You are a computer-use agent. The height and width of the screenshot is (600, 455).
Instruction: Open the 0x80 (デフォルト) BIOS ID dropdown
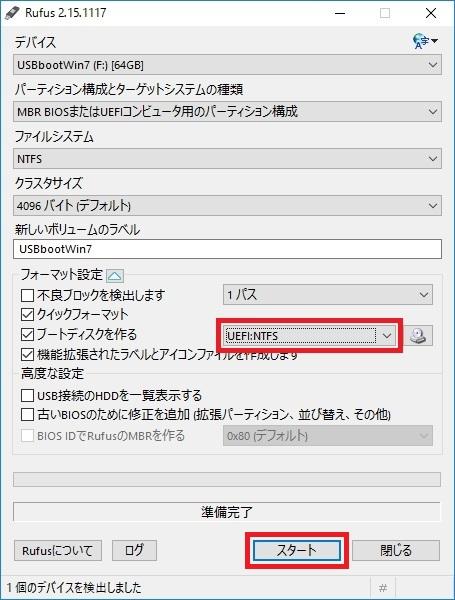pyautogui.click(x=328, y=435)
